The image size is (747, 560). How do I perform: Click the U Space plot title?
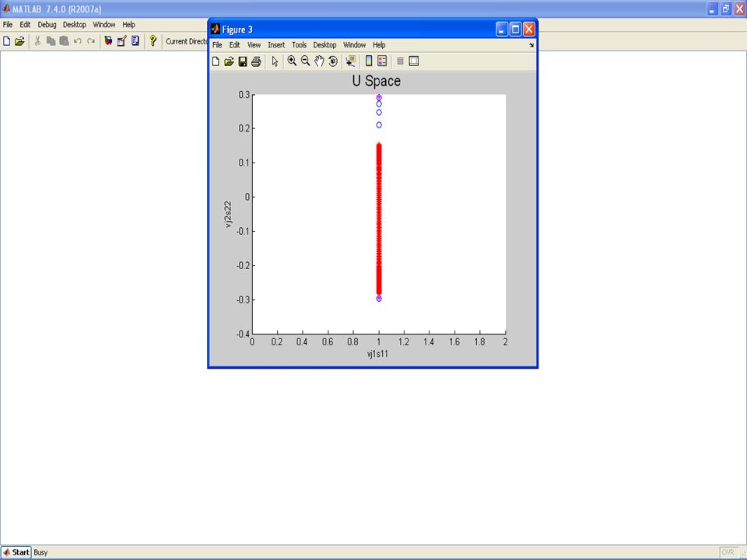(377, 81)
